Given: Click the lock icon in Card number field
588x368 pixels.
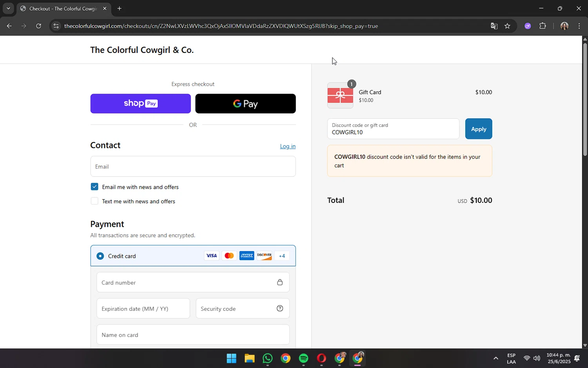Looking at the screenshot, I should (x=280, y=282).
